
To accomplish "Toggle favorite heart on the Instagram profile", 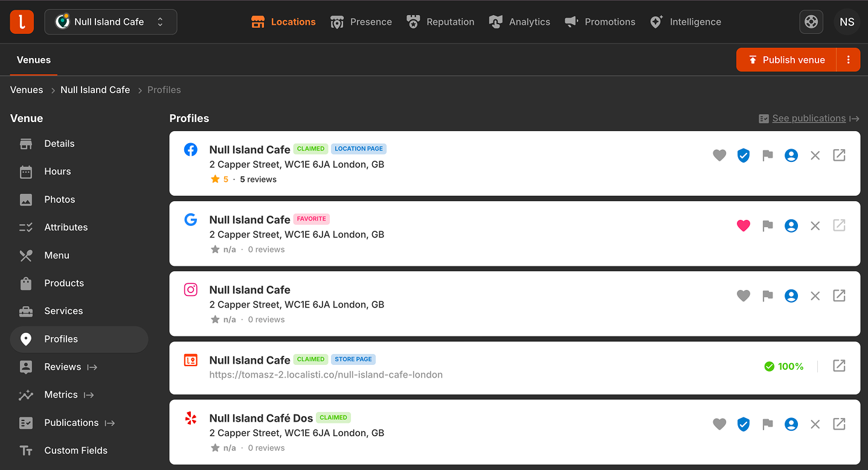I will point(744,296).
